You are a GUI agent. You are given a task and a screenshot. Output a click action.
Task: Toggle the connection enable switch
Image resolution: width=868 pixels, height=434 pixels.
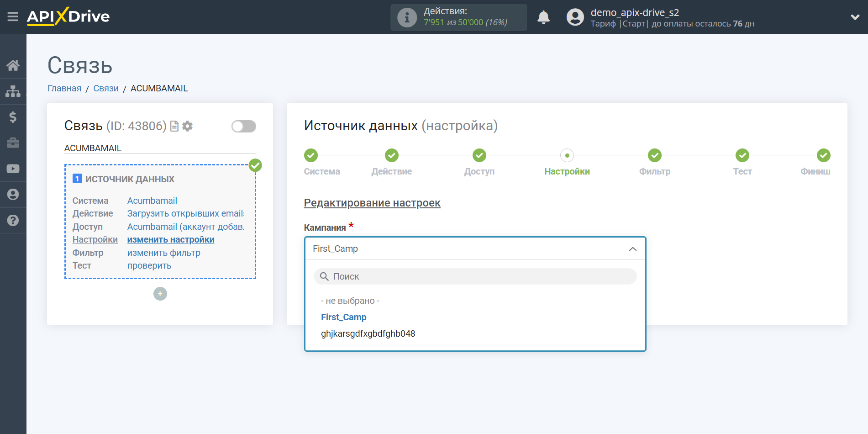point(243,126)
